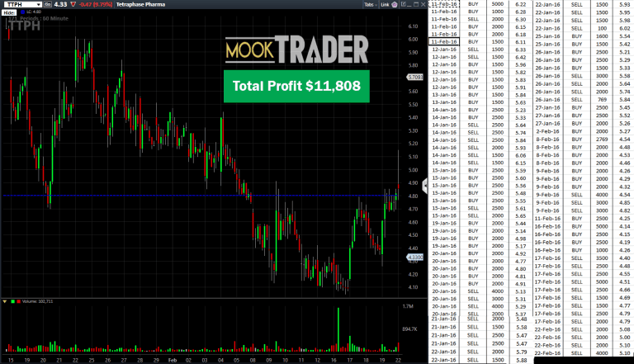
Task: Open the Tabs dropdown menu
Action: click(370, 4)
